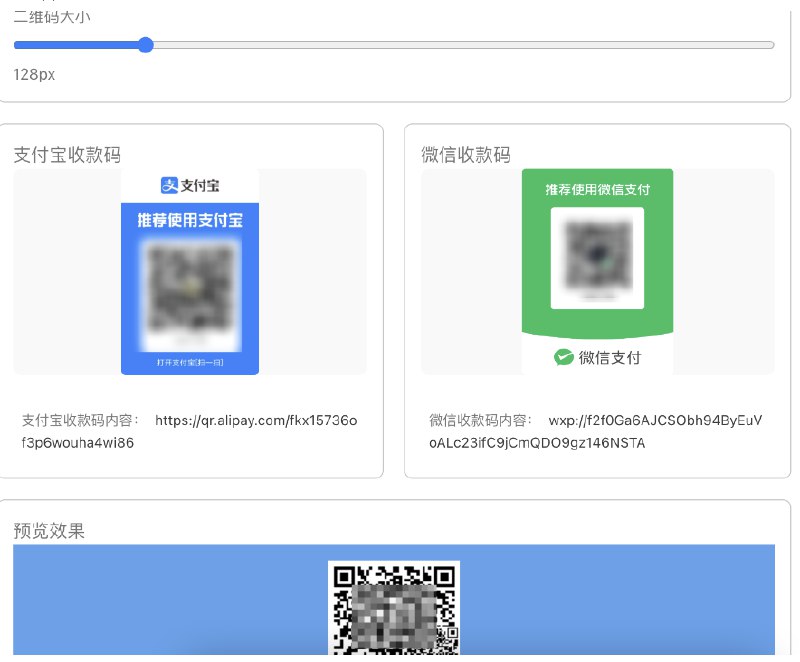Open the qr.alipay.com payment link
800x662 pixels.
click(x=255, y=420)
